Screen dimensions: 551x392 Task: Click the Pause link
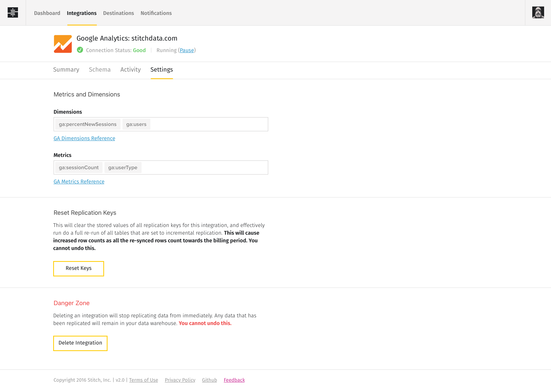click(187, 50)
